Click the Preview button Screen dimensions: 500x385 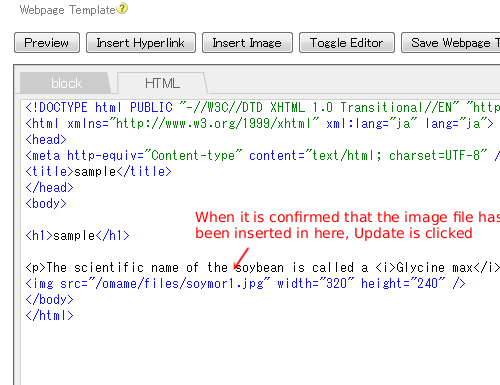click(47, 43)
